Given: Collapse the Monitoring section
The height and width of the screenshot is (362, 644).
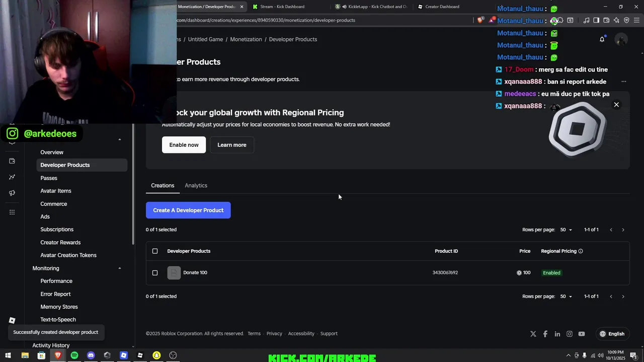Looking at the screenshot, I should 120,268.
